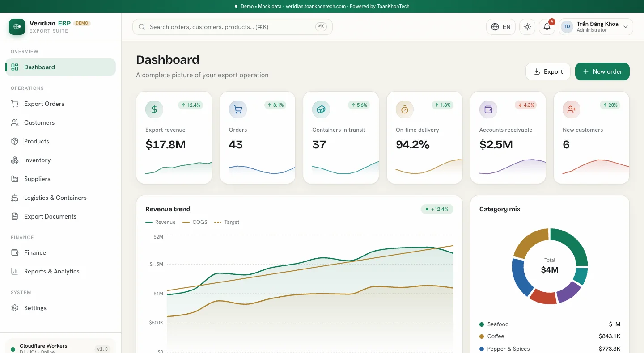Image resolution: width=644 pixels, height=353 pixels.
Task: Focus the search orders, customers, products field
Action: (233, 27)
